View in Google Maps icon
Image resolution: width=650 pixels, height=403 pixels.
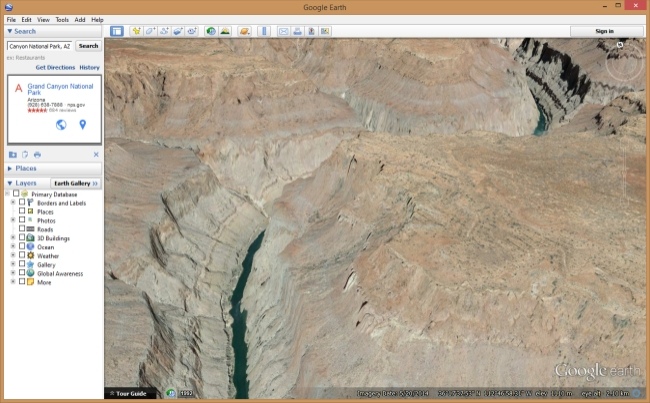point(325,31)
